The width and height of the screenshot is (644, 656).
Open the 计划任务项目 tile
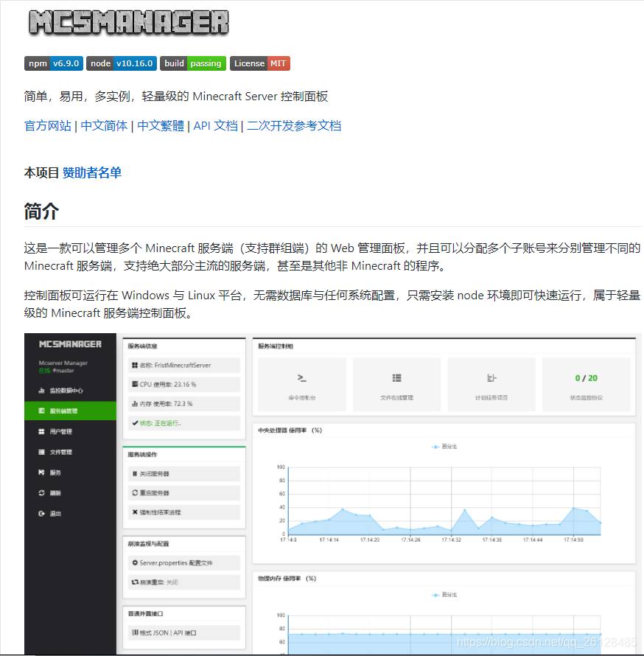point(491,385)
